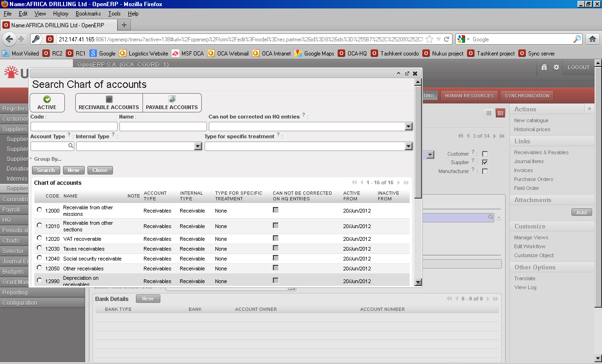
Task: Open the Bookmarks menu
Action: point(88,14)
